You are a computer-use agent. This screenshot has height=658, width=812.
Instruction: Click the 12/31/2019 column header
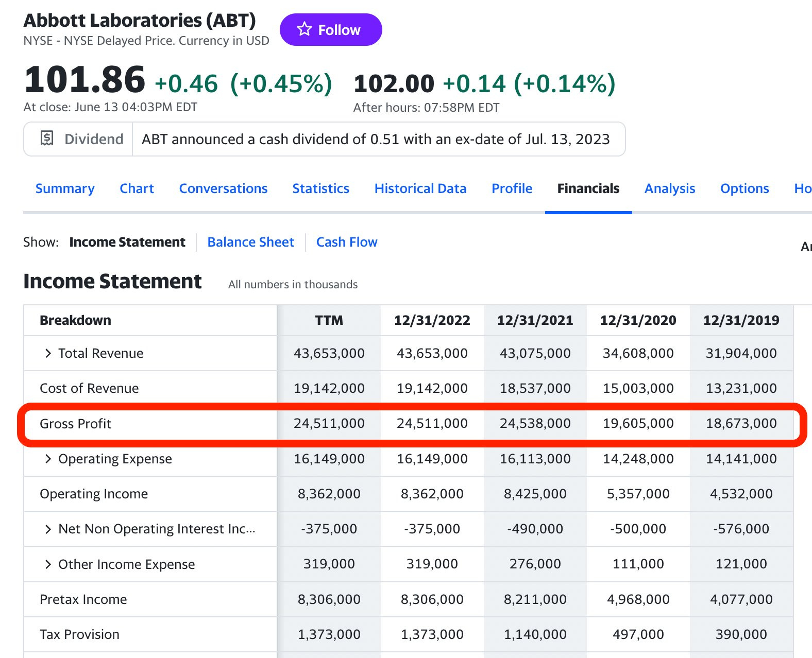[741, 320]
